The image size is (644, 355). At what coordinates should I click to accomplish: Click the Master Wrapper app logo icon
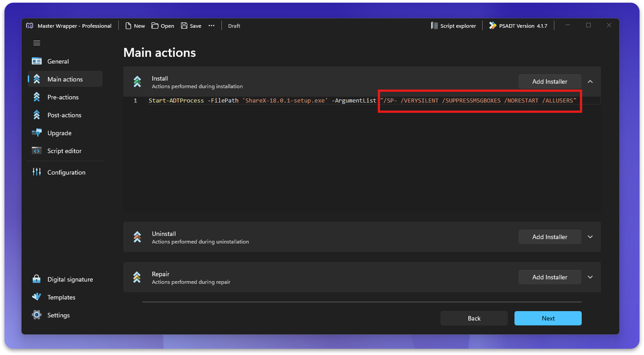tap(30, 26)
